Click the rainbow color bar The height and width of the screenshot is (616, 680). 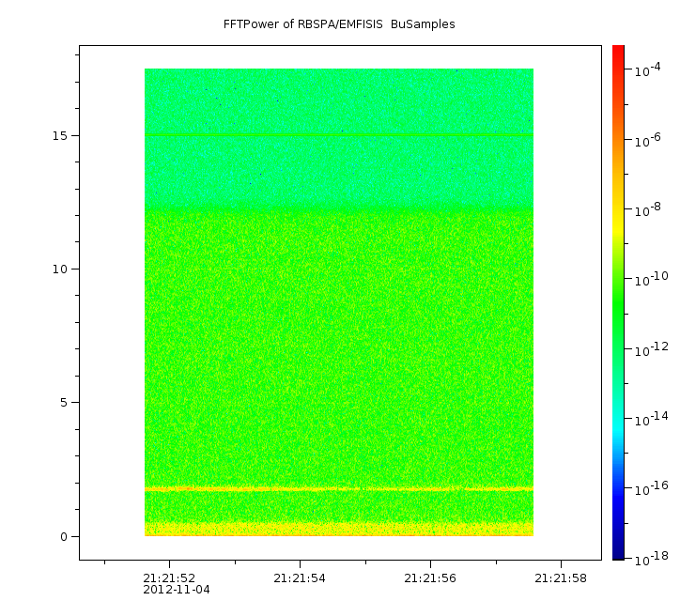tap(618, 302)
